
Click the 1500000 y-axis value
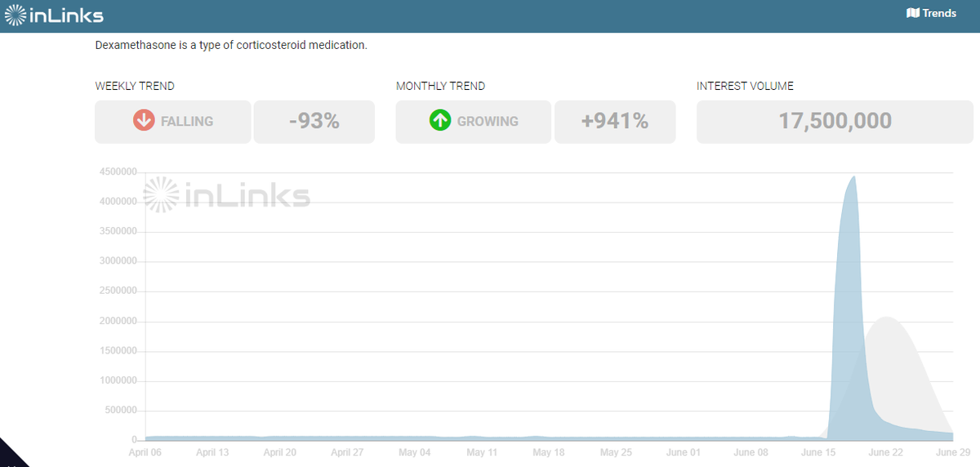tap(120, 351)
